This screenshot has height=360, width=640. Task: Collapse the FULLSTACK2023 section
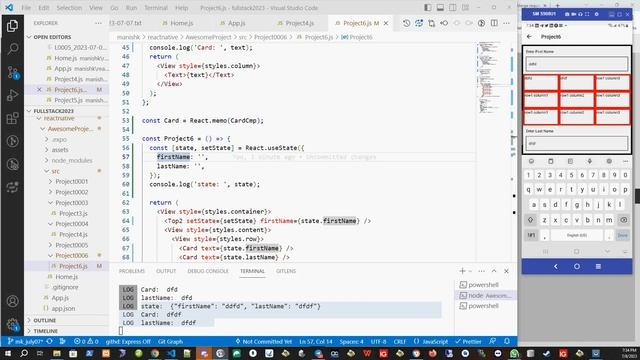(x=66, y=111)
